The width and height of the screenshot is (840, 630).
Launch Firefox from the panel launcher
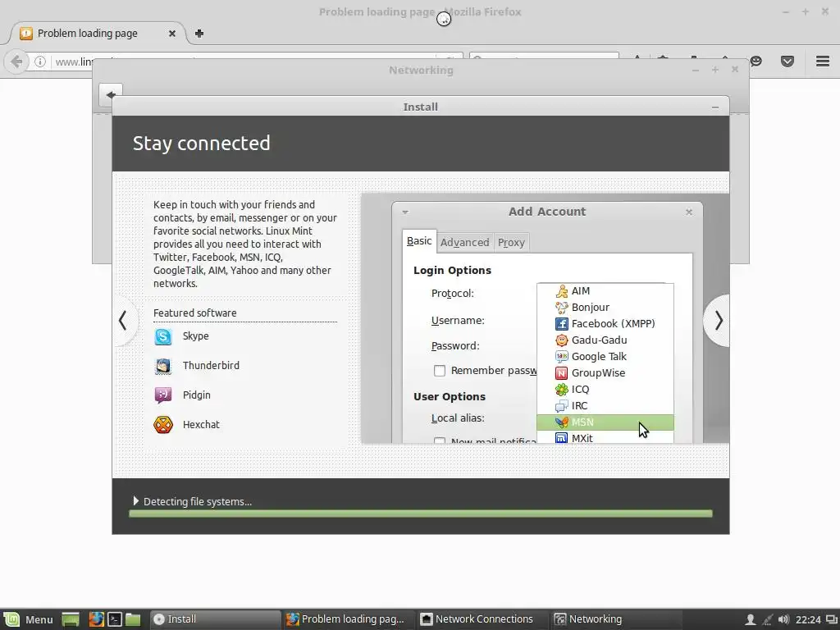pyautogui.click(x=97, y=619)
